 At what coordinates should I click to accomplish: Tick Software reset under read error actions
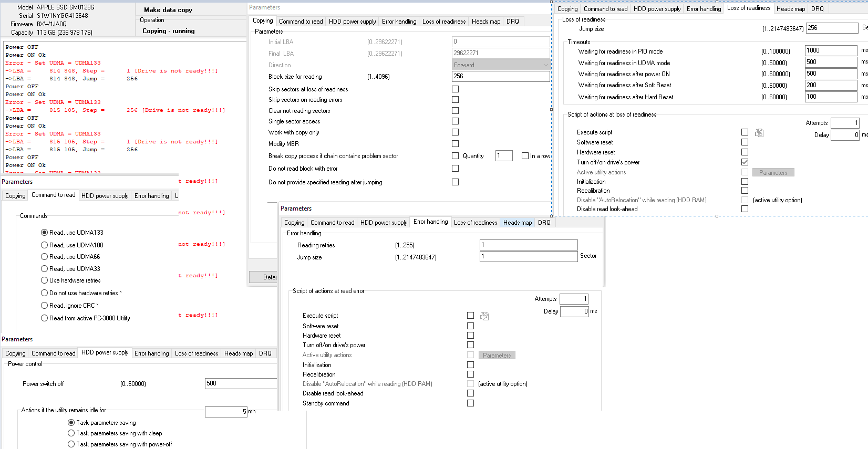[x=470, y=326]
